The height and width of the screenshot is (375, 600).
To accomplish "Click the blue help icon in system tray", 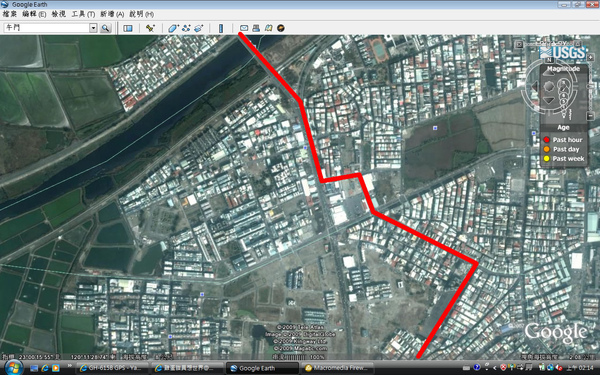I will [x=476, y=367].
